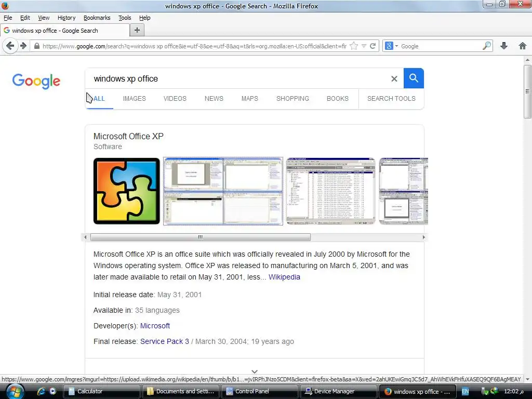Follow the Microsoft developer link

coord(155,326)
